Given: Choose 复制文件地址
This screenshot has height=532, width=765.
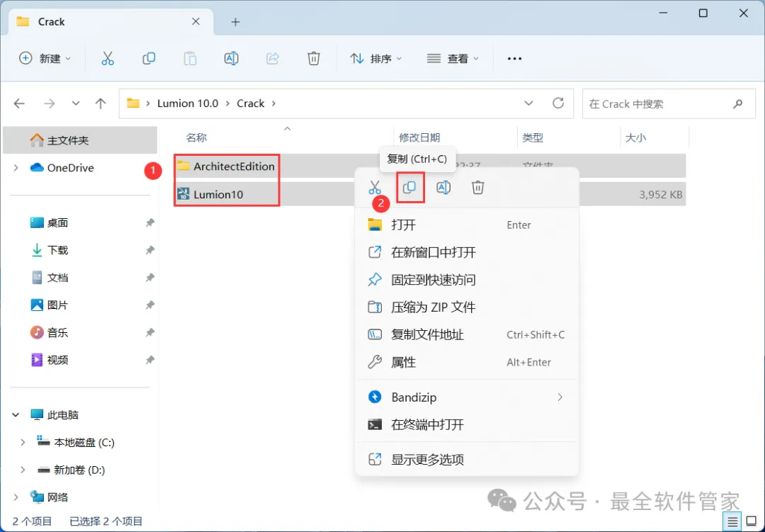Looking at the screenshot, I should pyautogui.click(x=466, y=335).
